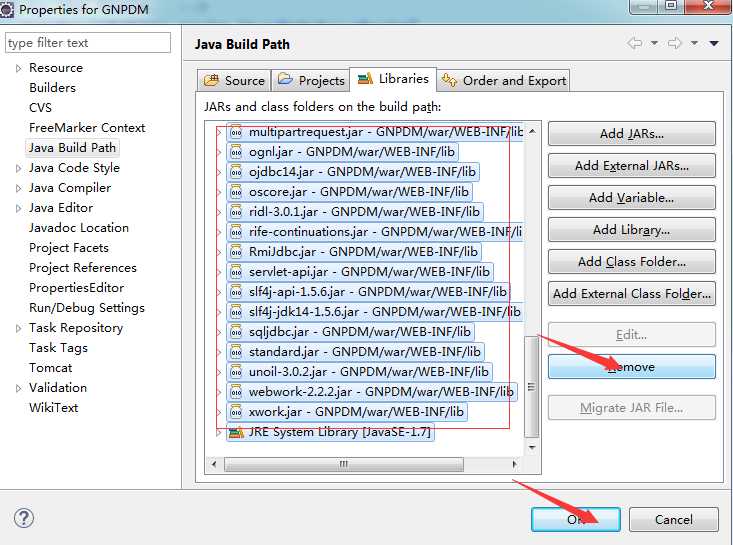
Task: Click the horizontal scrollbar left arrow
Action: pyautogui.click(x=214, y=464)
